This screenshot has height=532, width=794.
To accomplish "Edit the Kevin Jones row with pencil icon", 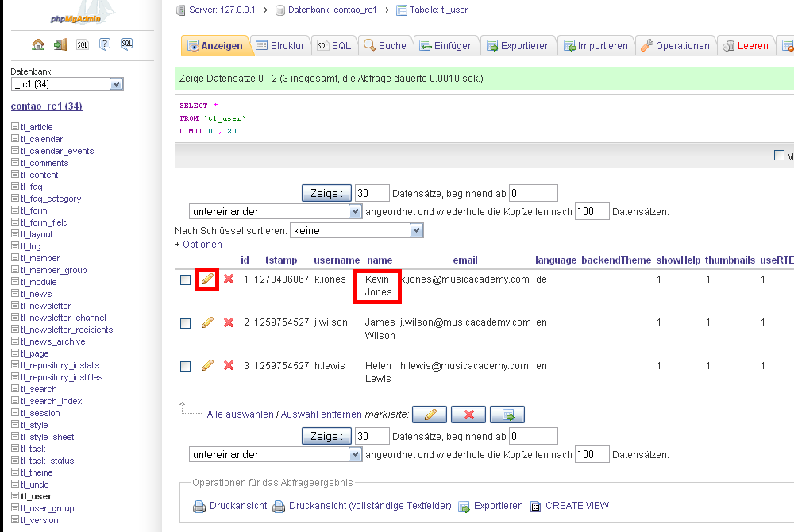I will (x=206, y=279).
